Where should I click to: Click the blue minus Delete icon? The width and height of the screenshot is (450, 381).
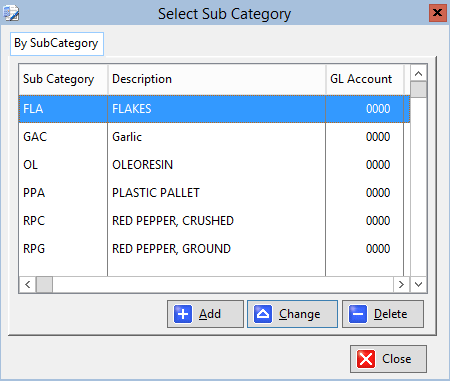click(358, 314)
